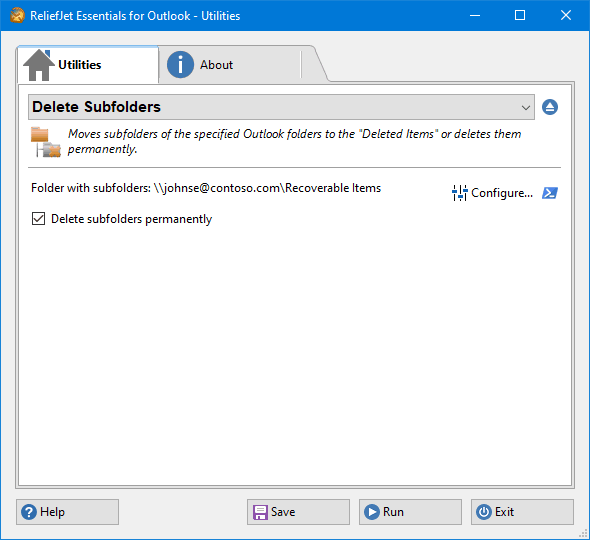Image resolution: width=590 pixels, height=540 pixels.
Task: Click the Delete Subfolders folder icon
Action: [46, 142]
